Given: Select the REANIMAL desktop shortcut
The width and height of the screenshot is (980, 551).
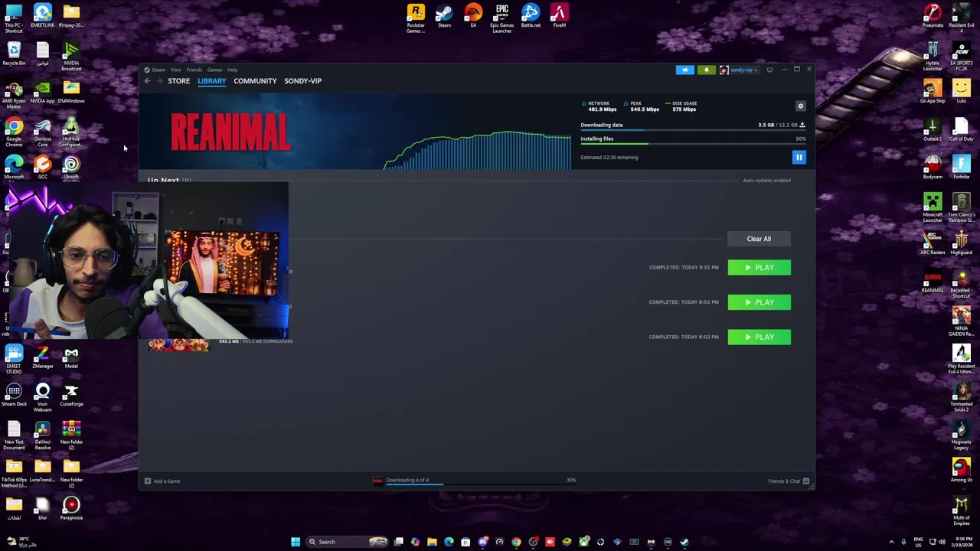Looking at the screenshot, I should point(933,281).
